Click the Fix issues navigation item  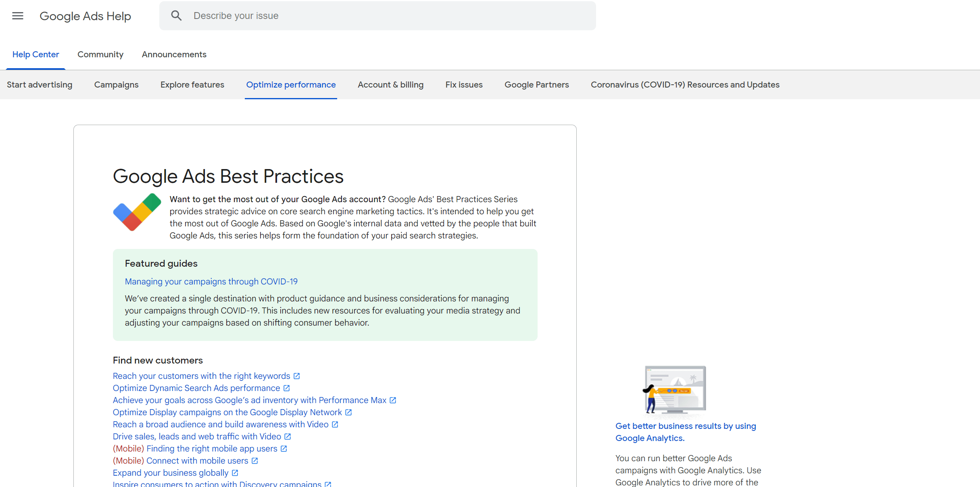coord(464,84)
